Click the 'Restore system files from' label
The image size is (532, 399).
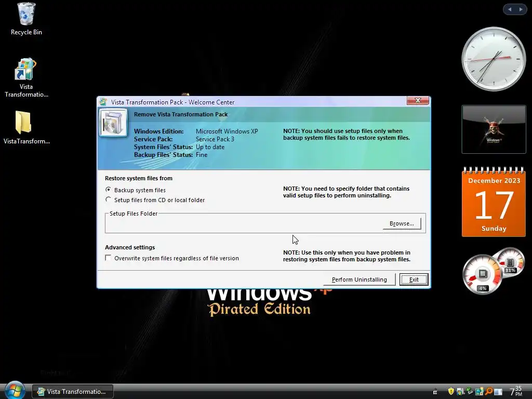point(138,178)
